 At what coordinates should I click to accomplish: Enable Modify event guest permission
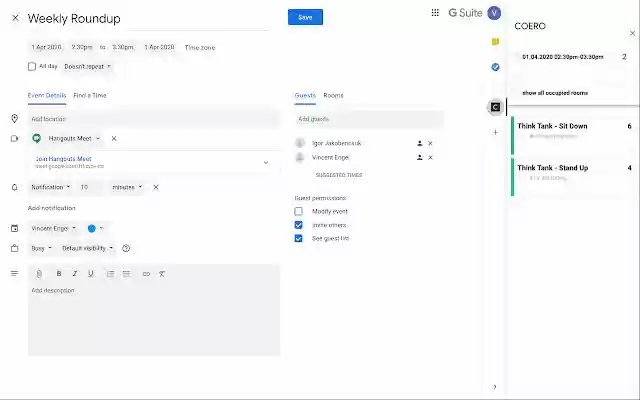[298, 211]
